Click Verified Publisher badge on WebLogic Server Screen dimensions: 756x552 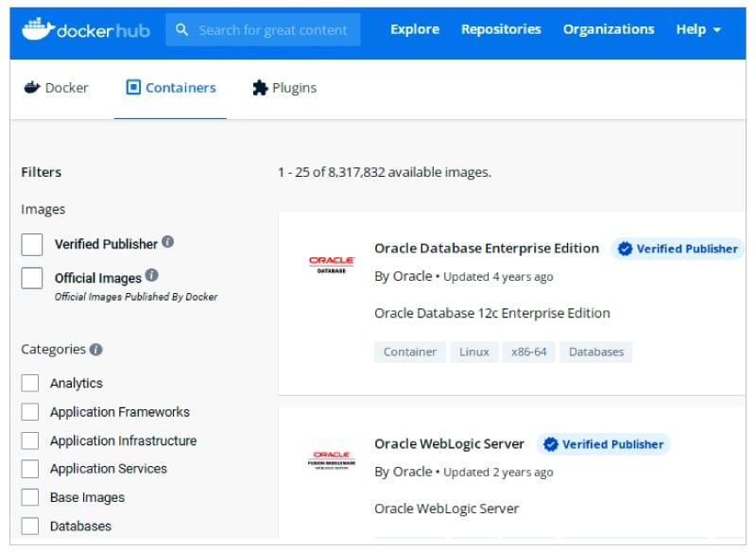pyautogui.click(x=604, y=444)
